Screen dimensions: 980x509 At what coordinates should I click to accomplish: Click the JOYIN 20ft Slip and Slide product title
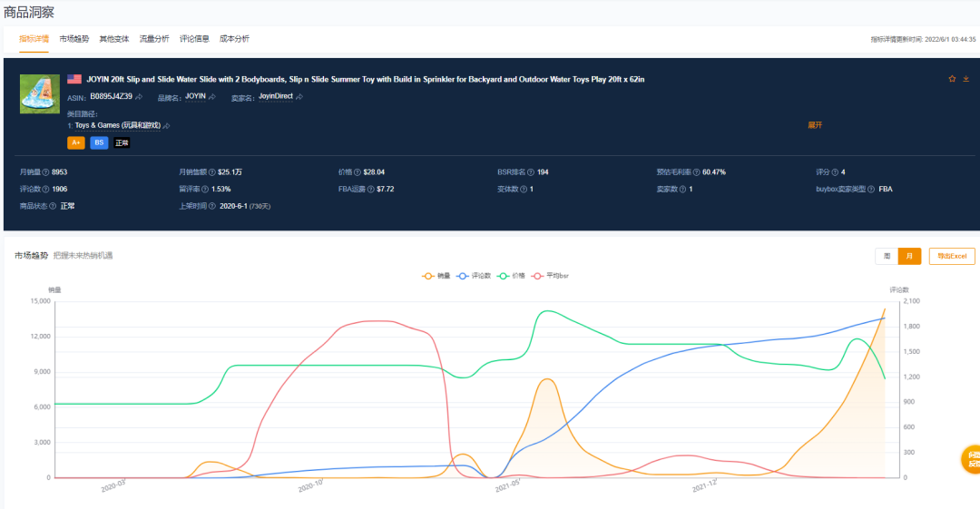365,80
